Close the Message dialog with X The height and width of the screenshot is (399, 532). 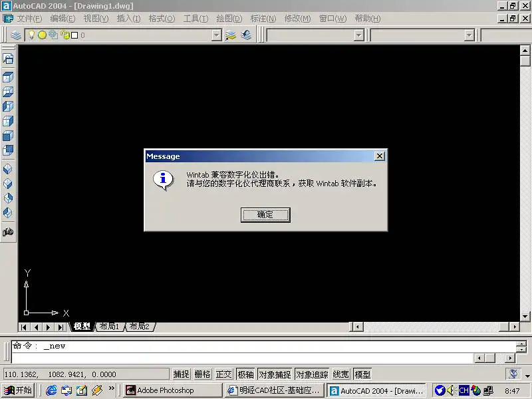[x=379, y=156]
